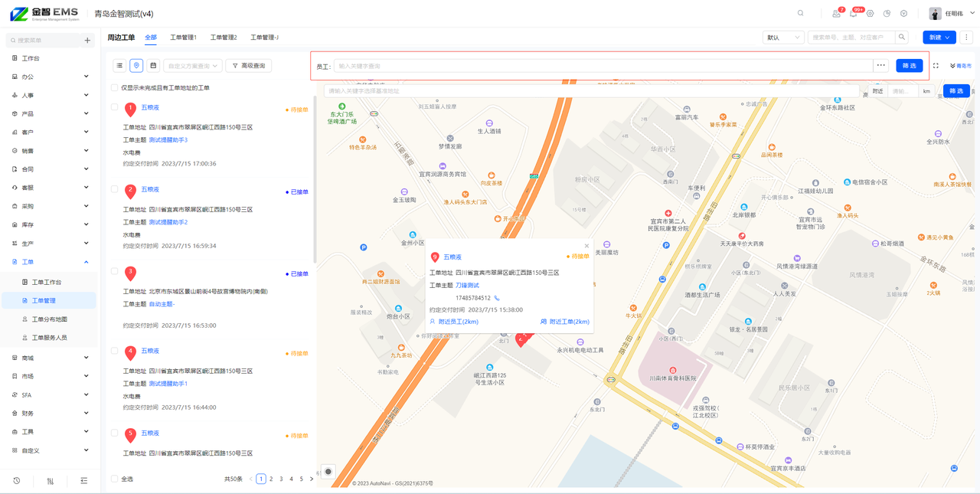Switch to the 全部 tab
The width and height of the screenshot is (980, 494).
point(151,38)
